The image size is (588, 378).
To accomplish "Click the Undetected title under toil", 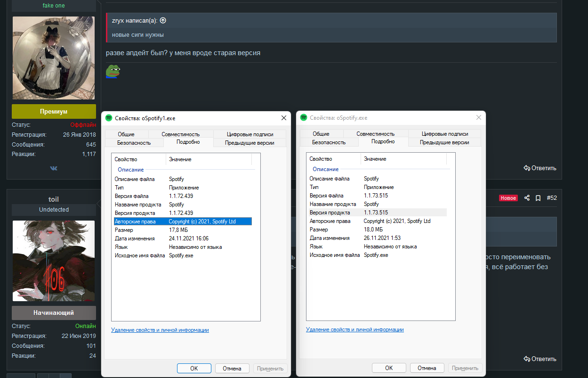I will coord(54,210).
